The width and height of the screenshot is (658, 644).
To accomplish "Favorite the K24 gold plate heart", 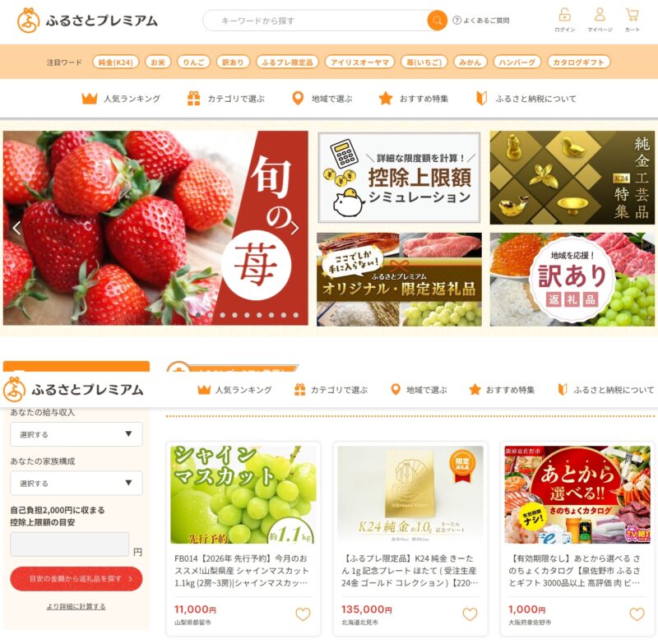I will (470, 614).
